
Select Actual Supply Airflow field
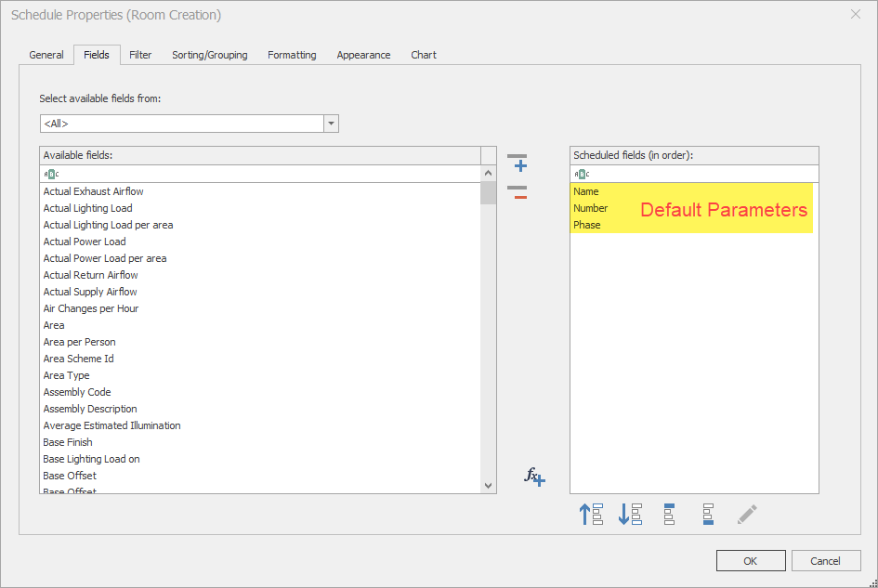[x=260, y=292]
